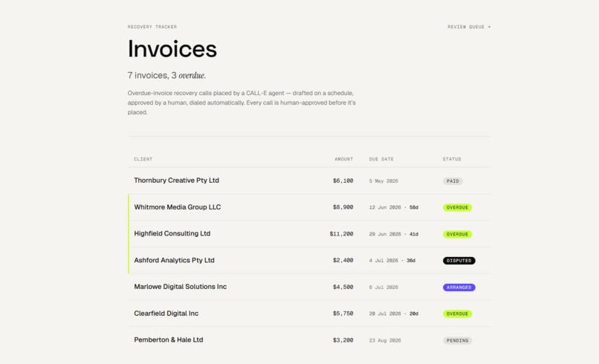Screen dimensions: 599x364
Task: Click the CALL-E agent description paragraph
Action: [x=242, y=103]
